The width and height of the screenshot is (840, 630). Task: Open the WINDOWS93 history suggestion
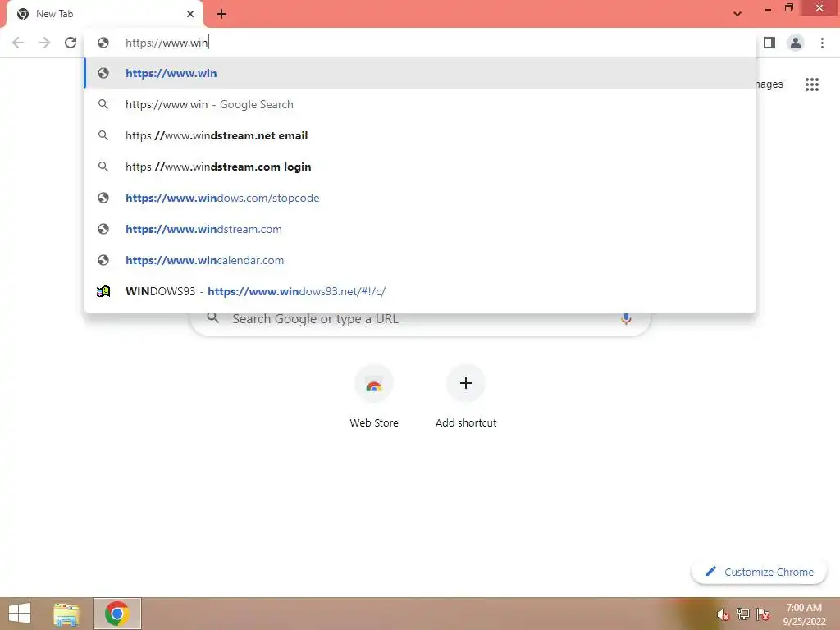pos(421,291)
